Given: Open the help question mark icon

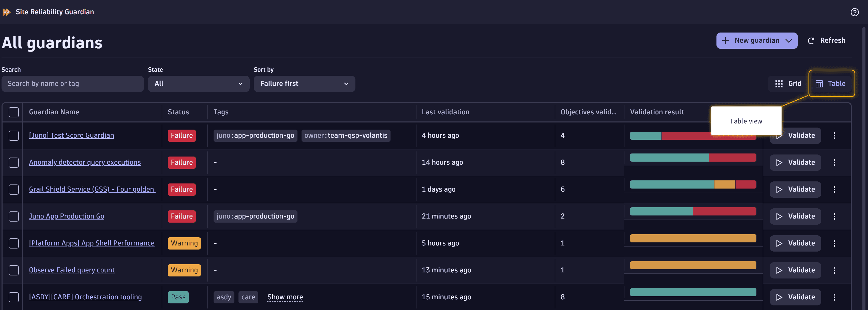Looking at the screenshot, I should point(855,12).
